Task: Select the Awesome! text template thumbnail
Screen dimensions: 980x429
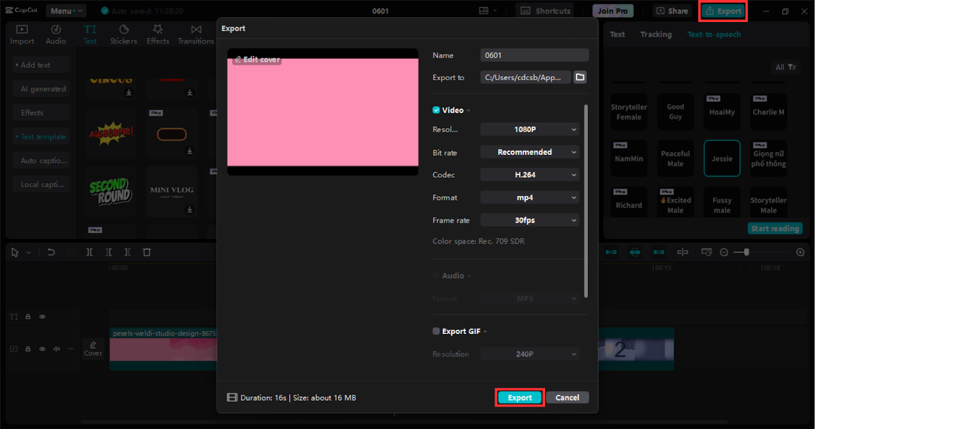Action: tap(111, 134)
